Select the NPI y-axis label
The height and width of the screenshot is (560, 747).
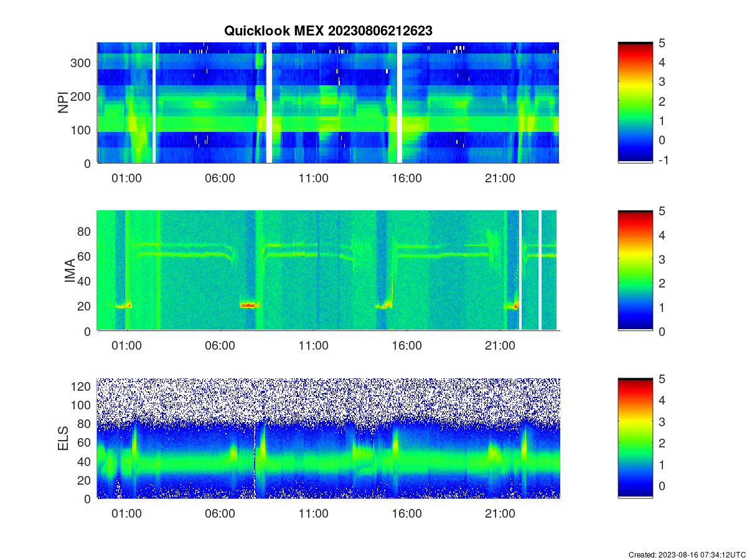coord(63,103)
